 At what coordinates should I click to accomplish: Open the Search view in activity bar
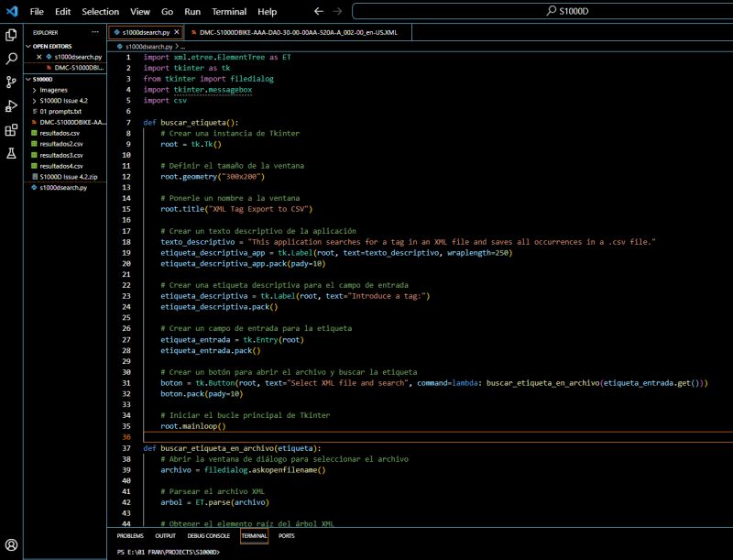[12, 59]
